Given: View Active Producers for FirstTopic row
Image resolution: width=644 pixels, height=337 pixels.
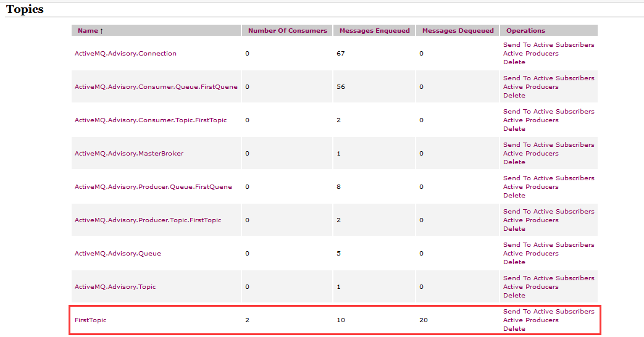Looking at the screenshot, I should 530,320.
